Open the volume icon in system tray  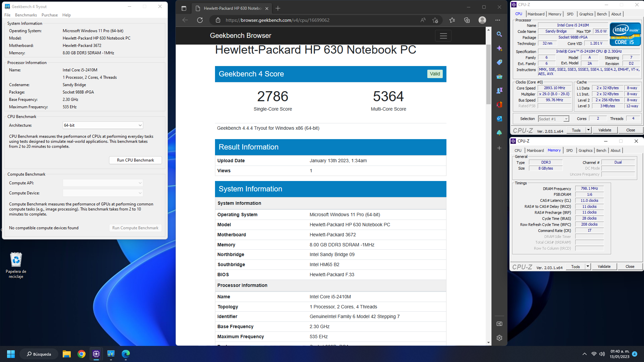[x=602, y=354]
